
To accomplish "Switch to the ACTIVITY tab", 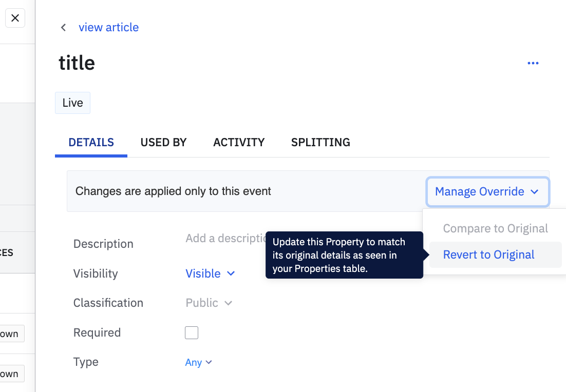I will (x=239, y=143).
